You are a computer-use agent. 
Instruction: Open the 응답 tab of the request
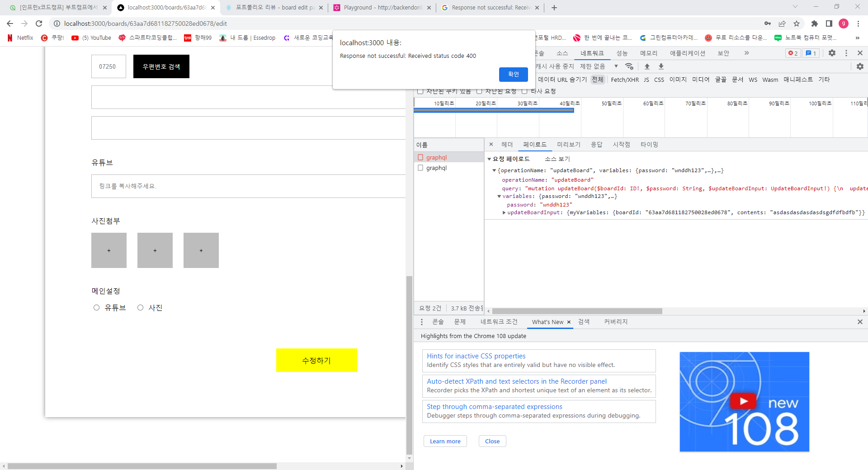click(597, 145)
